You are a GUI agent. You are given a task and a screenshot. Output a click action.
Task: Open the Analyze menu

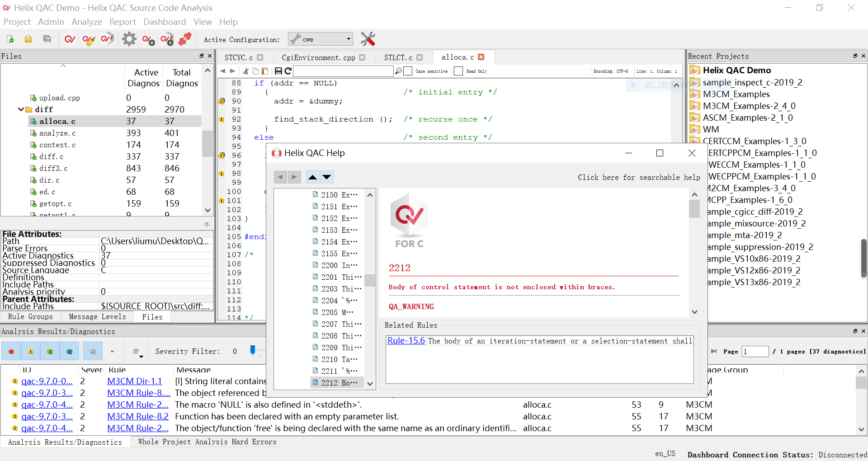[87, 22]
